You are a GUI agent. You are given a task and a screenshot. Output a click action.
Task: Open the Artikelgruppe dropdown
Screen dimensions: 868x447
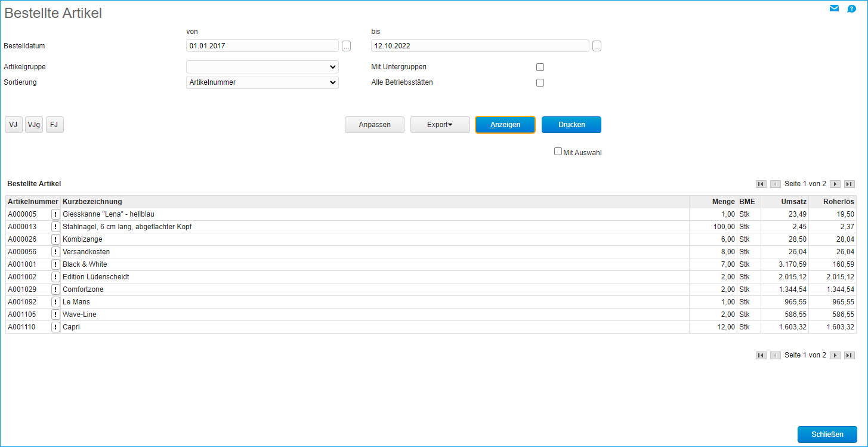coord(262,67)
